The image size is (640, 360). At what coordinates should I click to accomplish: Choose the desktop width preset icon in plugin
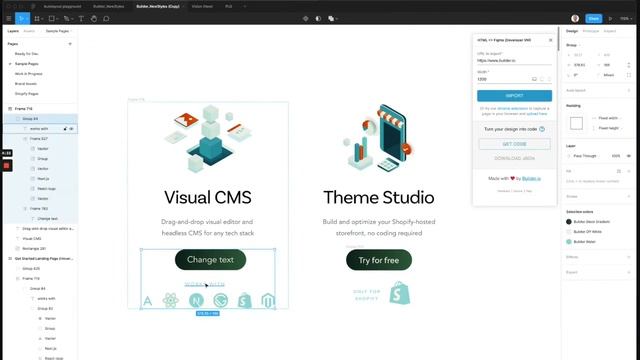coord(534,79)
